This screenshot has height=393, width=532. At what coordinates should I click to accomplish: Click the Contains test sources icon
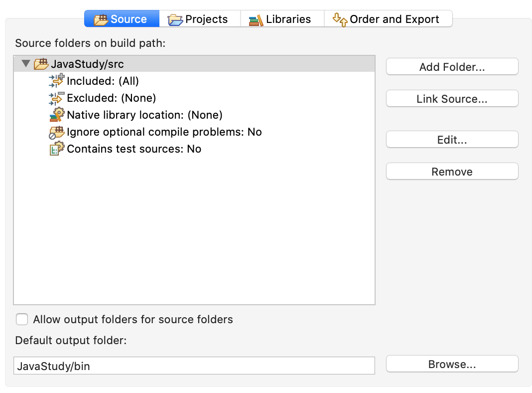point(57,149)
